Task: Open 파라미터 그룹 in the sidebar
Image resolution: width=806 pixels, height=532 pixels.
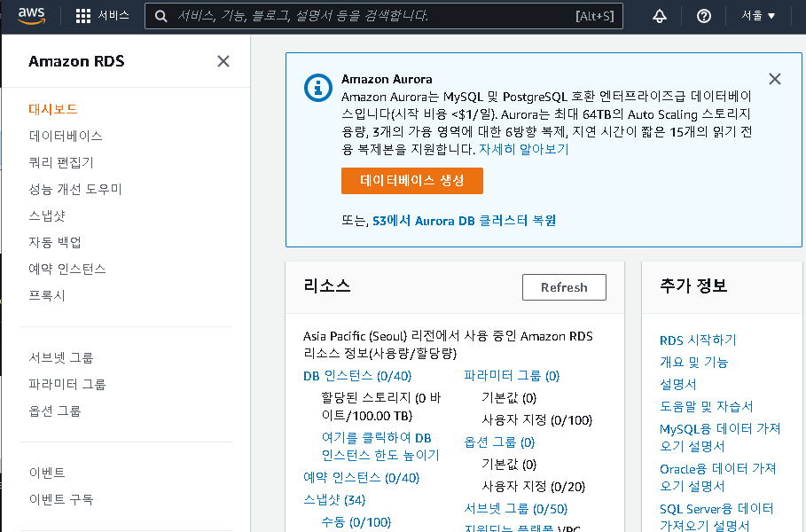Action: pos(67,385)
